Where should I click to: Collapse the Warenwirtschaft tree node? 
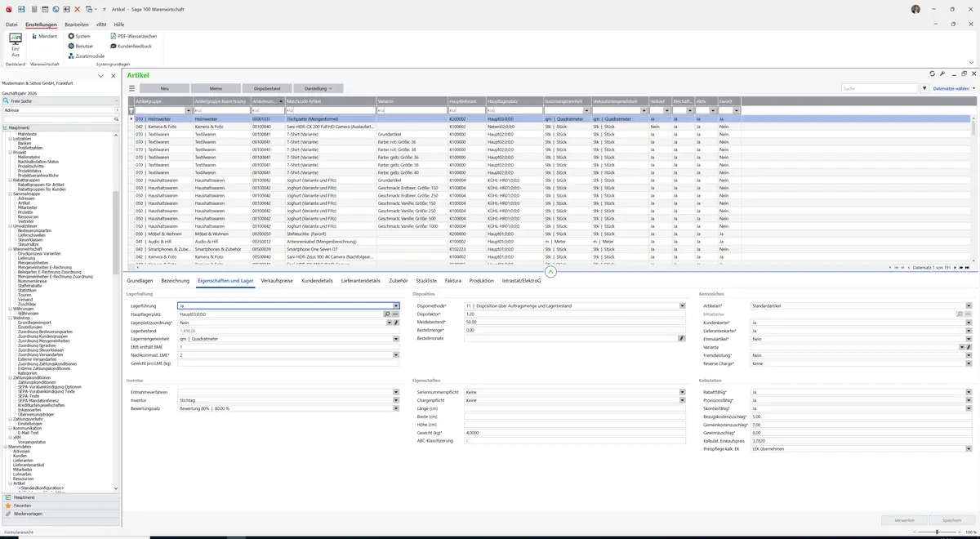pos(11,249)
